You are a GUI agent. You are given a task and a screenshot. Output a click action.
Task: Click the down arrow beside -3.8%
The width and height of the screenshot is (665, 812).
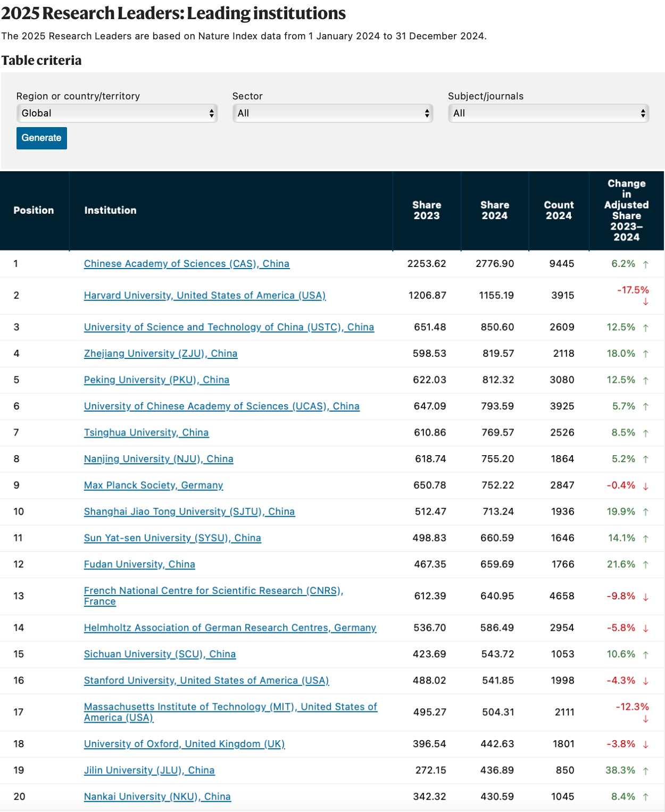point(645,744)
